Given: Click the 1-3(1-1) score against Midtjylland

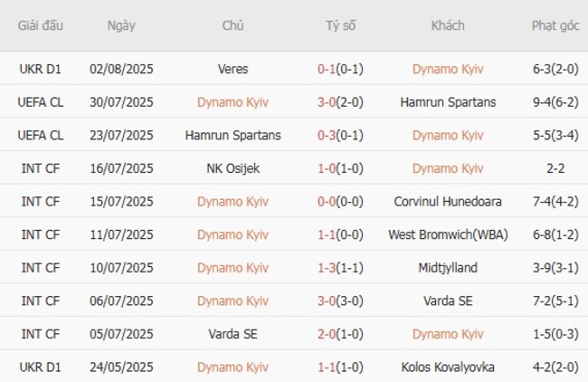Looking at the screenshot, I should click(x=341, y=268).
